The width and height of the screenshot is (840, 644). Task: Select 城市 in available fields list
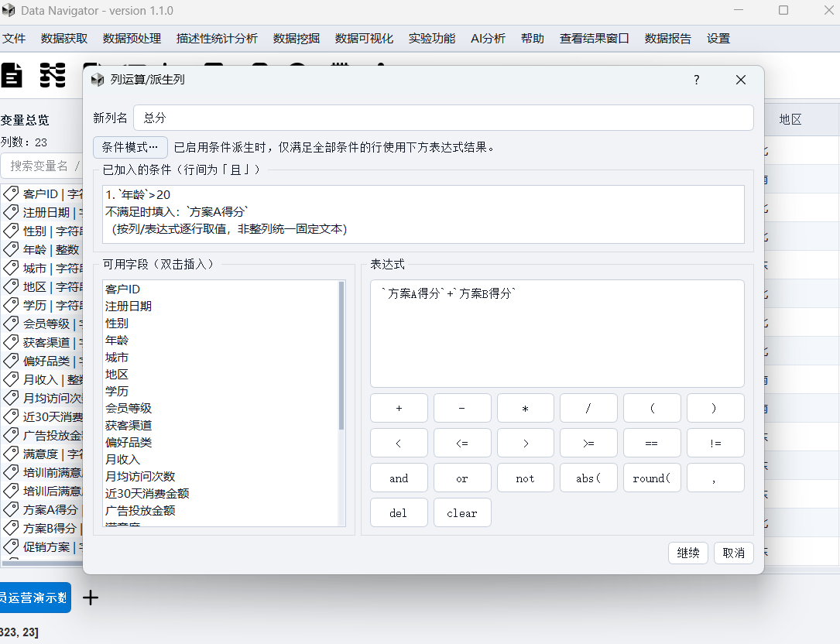pos(221,358)
